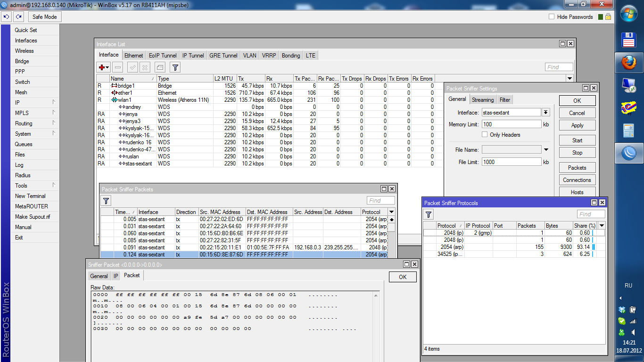Screen dimensions: 644x362
Task: Open the Streaming tab in Sniffer Settings
Action: tap(483, 100)
